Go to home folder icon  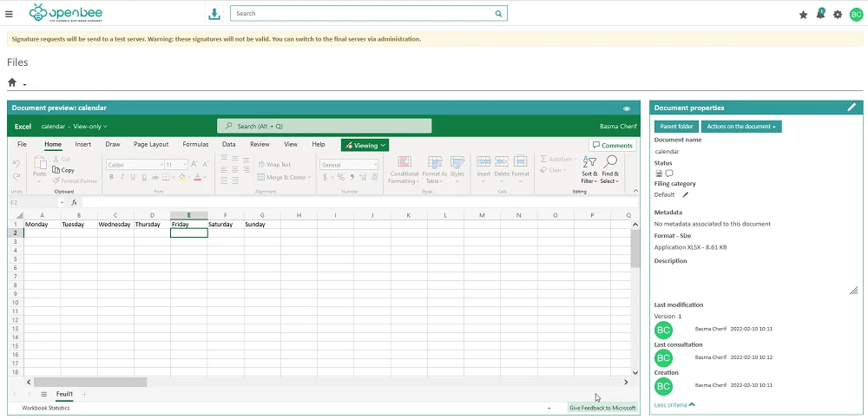pyautogui.click(x=12, y=82)
